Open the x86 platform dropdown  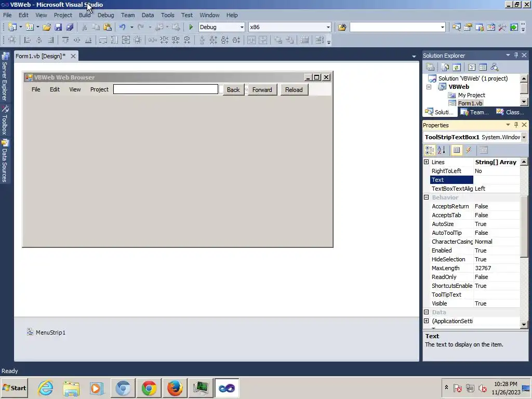pos(328,27)
